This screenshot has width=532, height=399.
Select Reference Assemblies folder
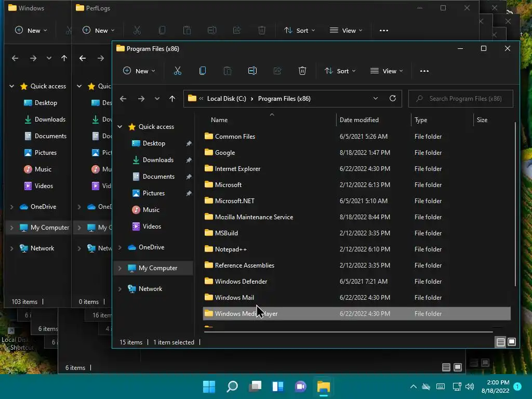(x=357, y=265)
